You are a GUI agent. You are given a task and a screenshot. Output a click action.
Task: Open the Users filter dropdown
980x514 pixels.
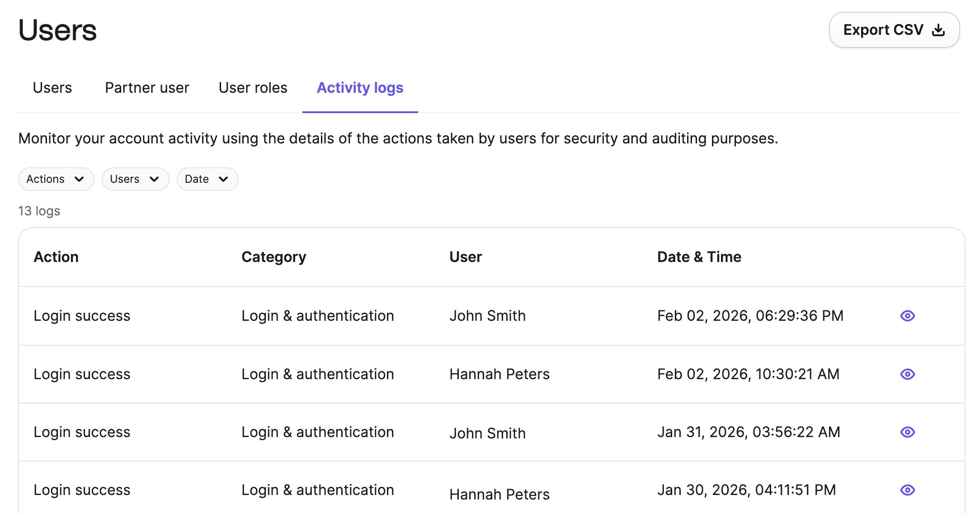[x=135, y=179]
